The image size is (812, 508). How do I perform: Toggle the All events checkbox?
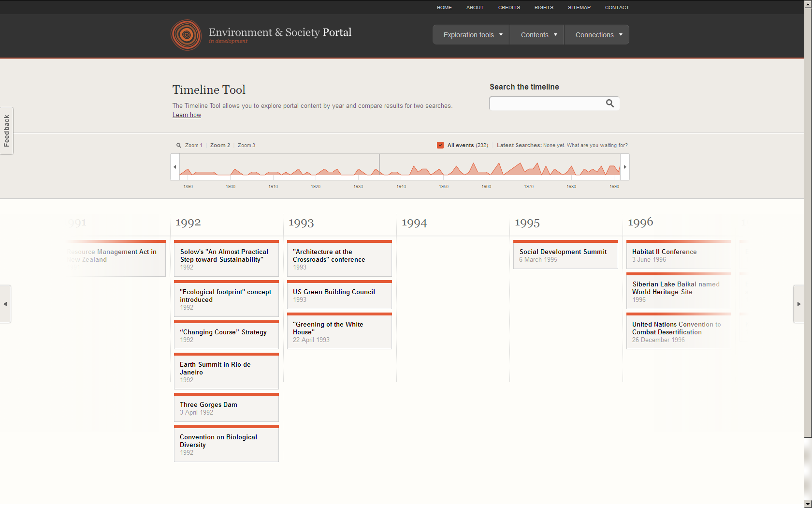(x=440, y=145)
